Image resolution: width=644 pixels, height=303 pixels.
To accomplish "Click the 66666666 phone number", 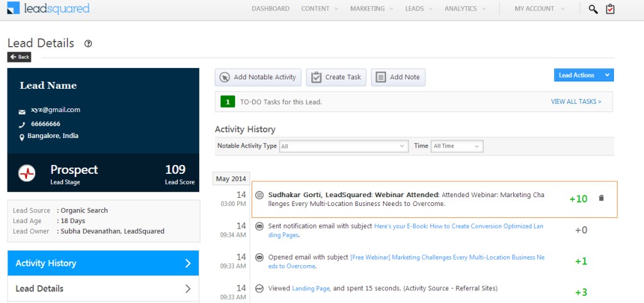I will [45, 123].
